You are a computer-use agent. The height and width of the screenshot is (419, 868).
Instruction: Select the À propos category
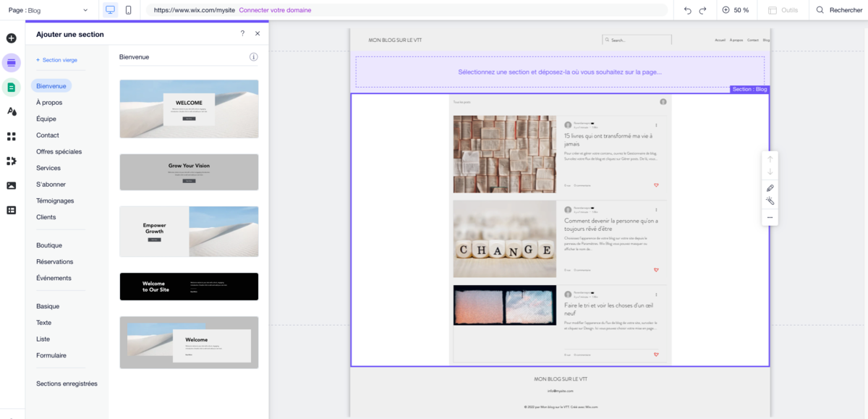(x=49, y=103)
